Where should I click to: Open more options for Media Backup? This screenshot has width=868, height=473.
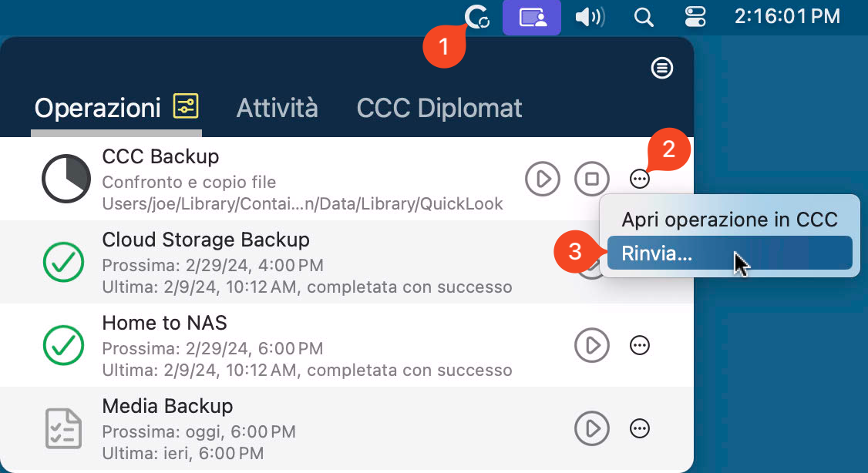[639, 428]
